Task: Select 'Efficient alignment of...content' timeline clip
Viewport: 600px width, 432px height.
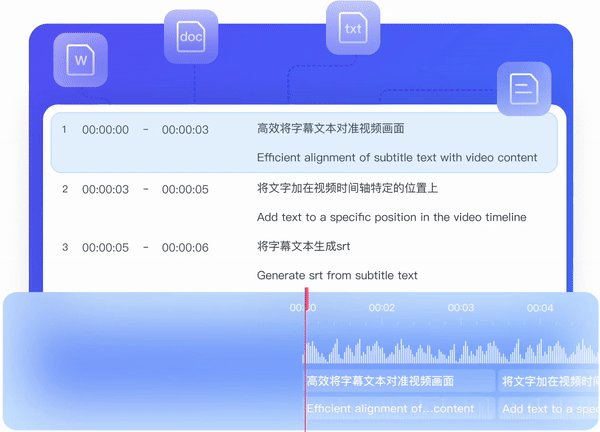Action: [x=399, y=409]
